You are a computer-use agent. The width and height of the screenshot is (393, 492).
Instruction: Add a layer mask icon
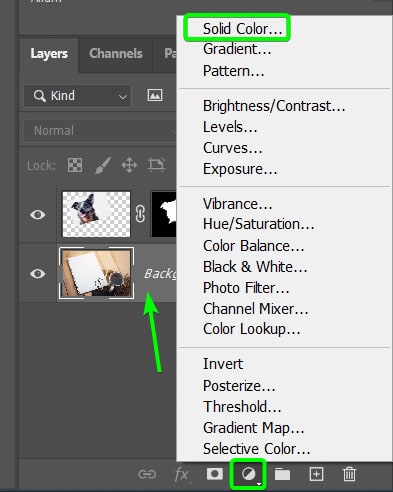(215, 474)
